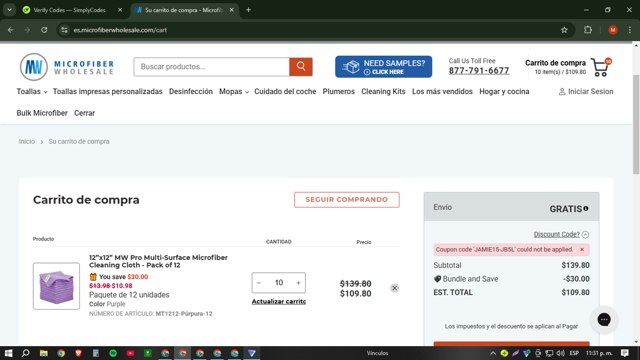Open the live chat bubble
The height and width of the screenshot is (360, 640).
[604, 320]
